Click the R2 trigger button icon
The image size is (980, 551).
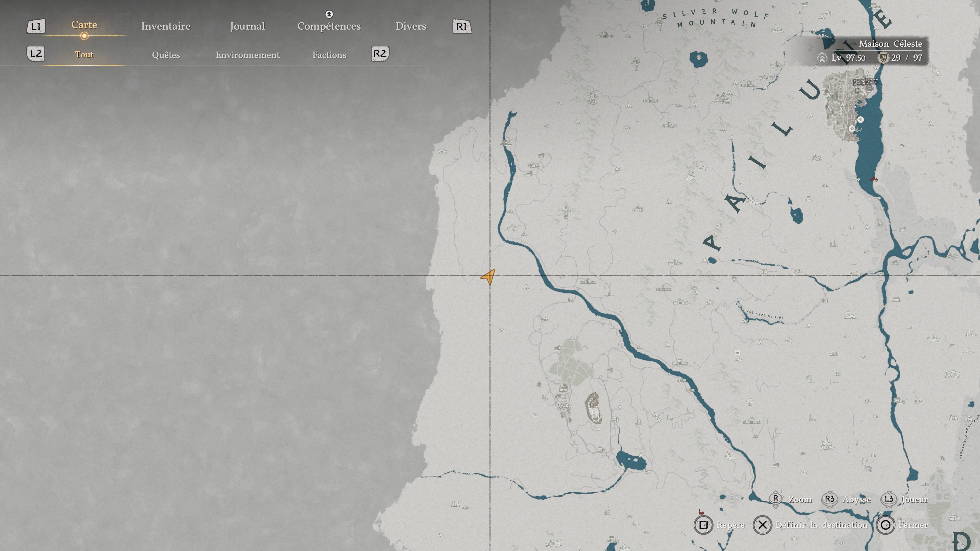(x=380, y=54)
